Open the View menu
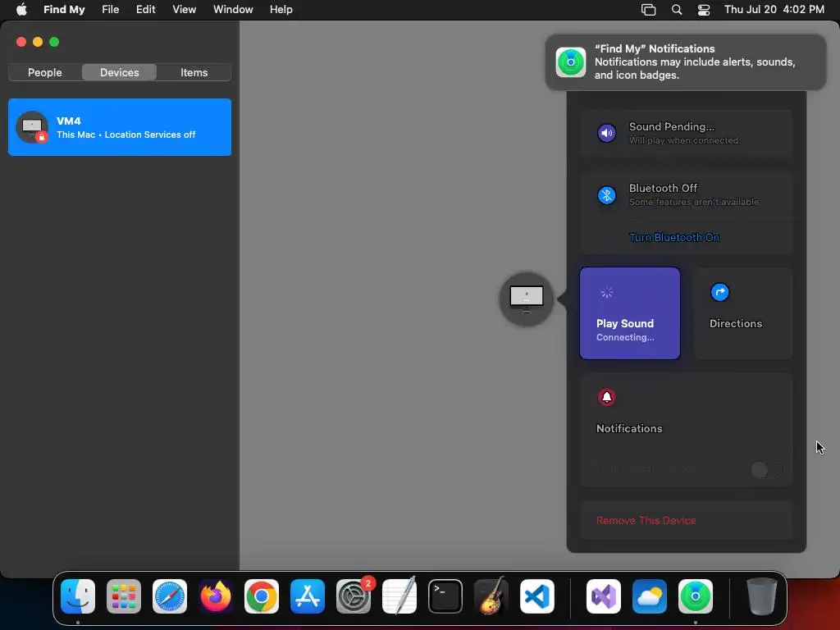This screenshot has height=630, width=840. [185, 10]
